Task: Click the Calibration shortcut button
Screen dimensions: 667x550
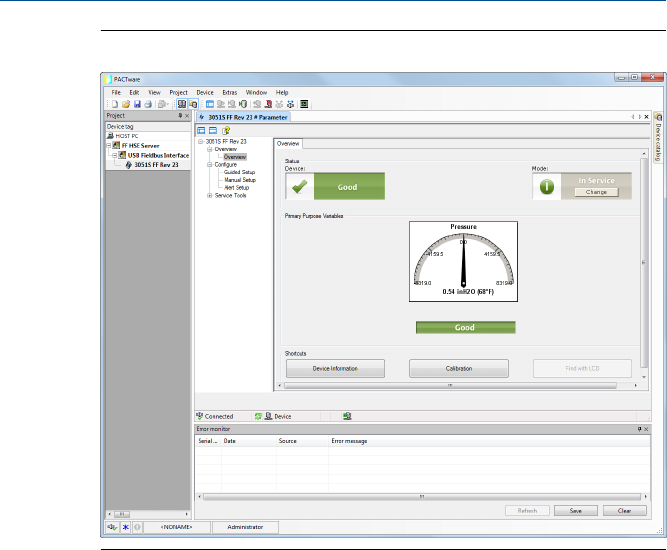Action: pyautogui.click(x=459, y=369)
